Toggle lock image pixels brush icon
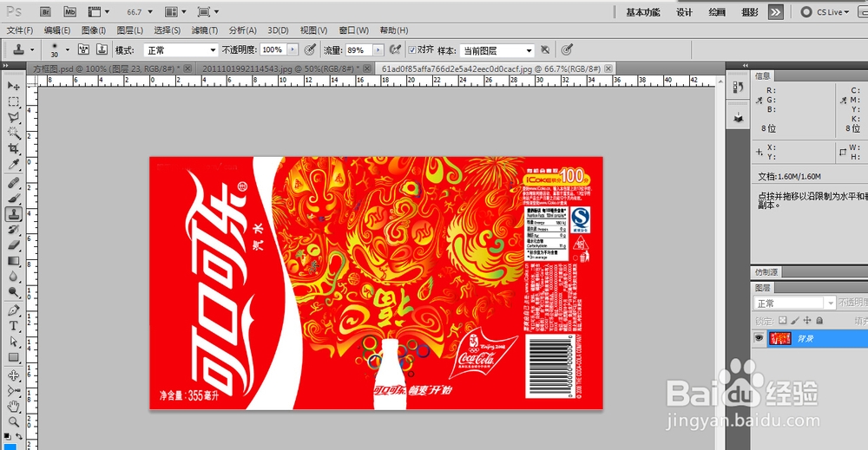Viewport: 868px width, 450px height. tap(795, 321)
